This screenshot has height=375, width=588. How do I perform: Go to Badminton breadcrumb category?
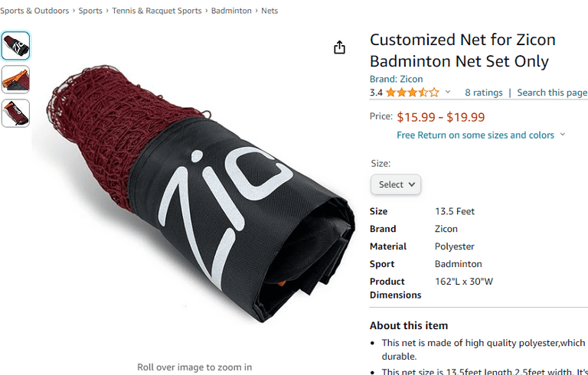[x=231, y=11]
